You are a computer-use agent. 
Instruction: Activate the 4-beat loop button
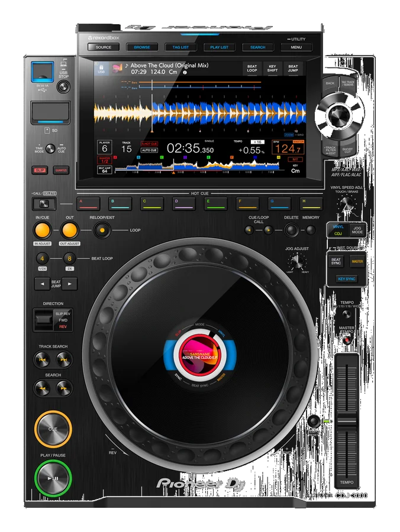coord(42,258)
